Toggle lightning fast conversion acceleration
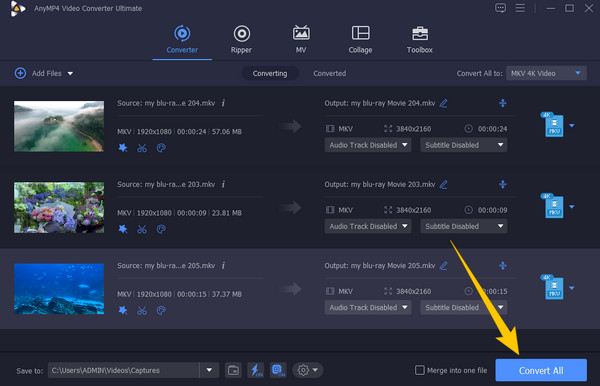Image resolution: width=600 pixels, height=386 pixels. click(256, 370)
